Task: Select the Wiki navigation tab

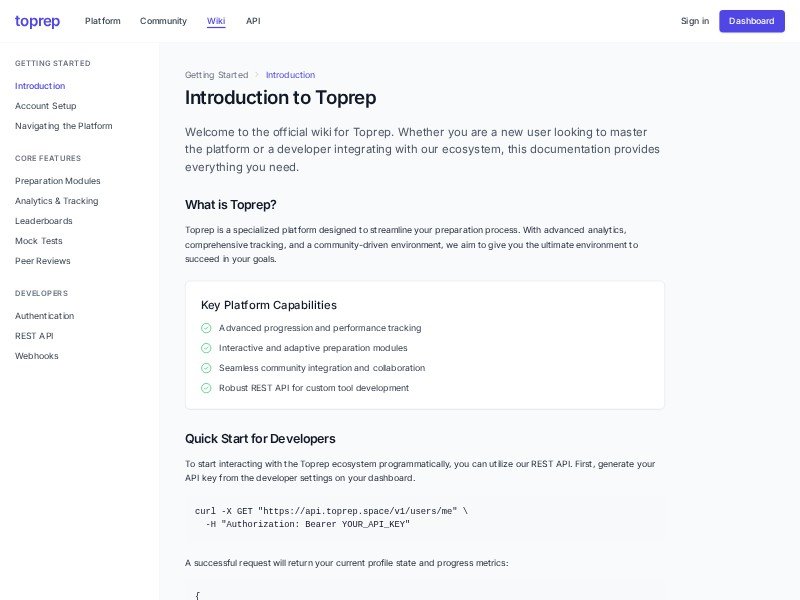Action: coord(215,21)
